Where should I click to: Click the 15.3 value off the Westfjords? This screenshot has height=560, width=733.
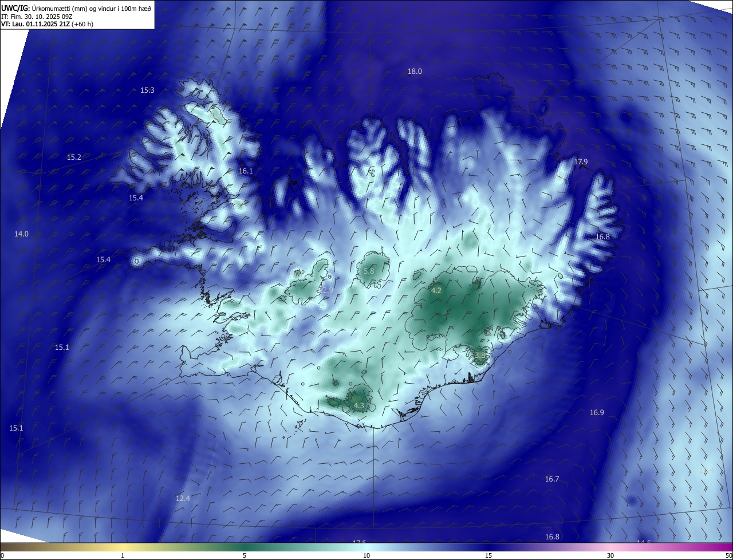click(x=147, y=90)
